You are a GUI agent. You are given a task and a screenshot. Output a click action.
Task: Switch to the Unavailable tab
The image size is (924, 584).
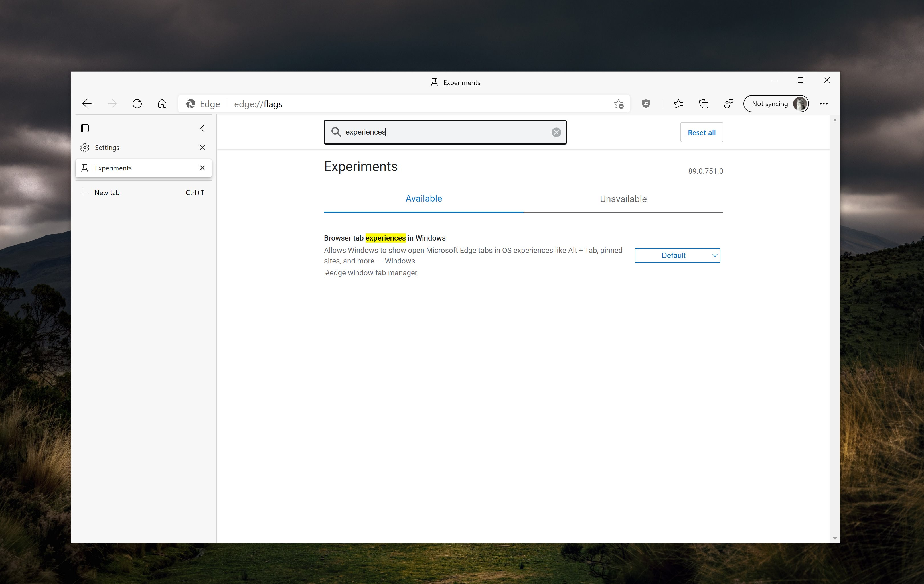coord(623,199)
